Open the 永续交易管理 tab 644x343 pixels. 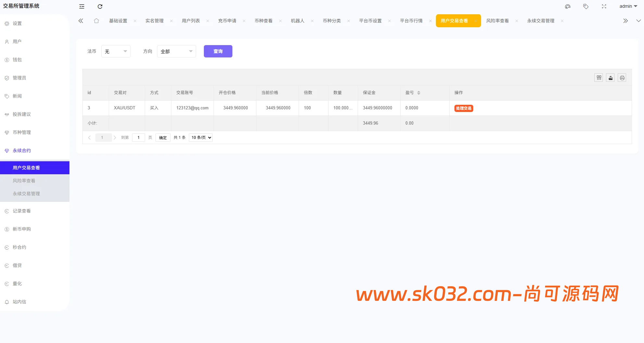click(x=541, y=21)
